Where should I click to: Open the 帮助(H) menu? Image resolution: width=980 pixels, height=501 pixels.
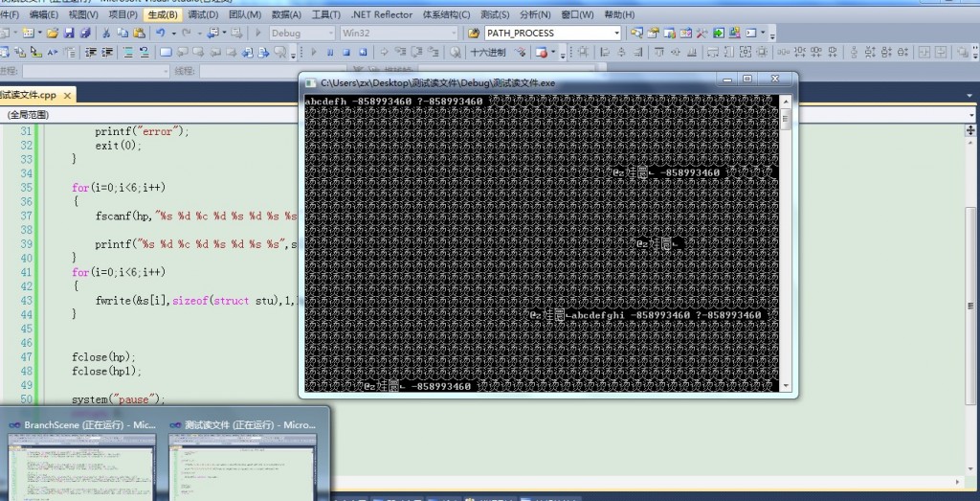(x=619, y=13)
